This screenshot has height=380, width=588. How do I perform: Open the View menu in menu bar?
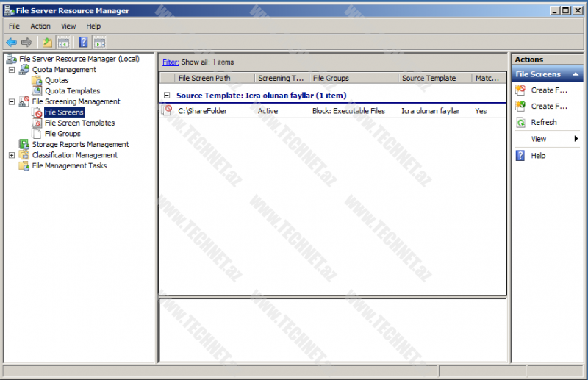tap(68, 26)
